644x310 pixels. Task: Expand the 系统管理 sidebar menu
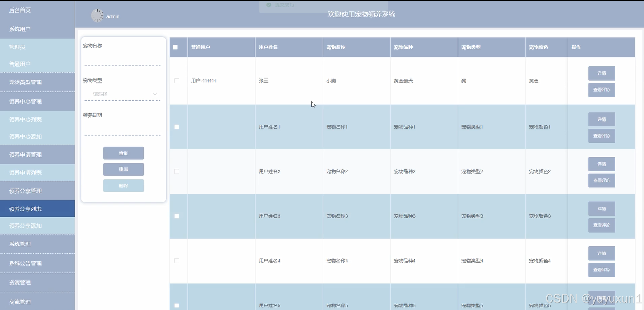coord(37,244)
